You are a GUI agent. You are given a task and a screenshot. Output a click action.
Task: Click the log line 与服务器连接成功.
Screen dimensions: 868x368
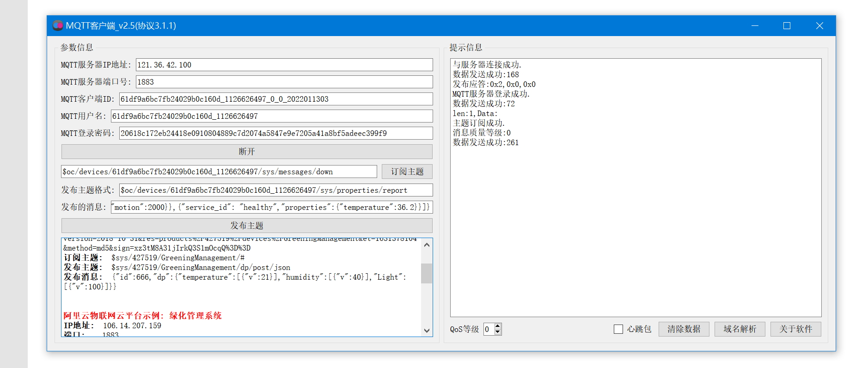point(487,65)
